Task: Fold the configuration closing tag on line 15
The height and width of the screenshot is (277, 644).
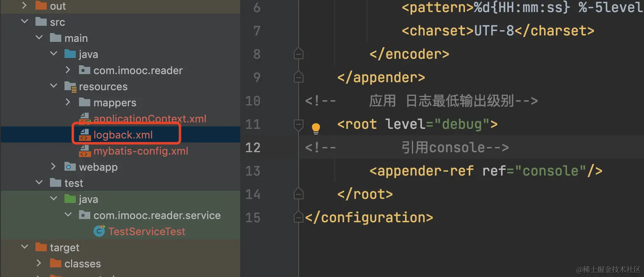Action: coord(299,217)
